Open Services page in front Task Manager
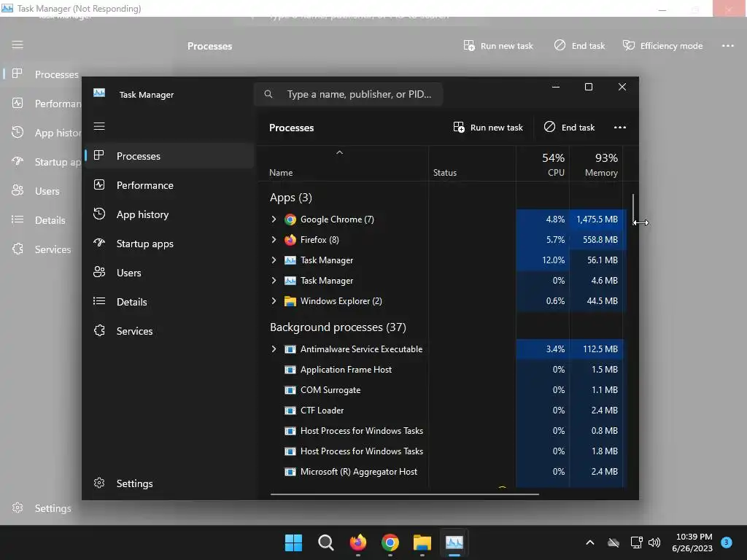 click(169, 331)
